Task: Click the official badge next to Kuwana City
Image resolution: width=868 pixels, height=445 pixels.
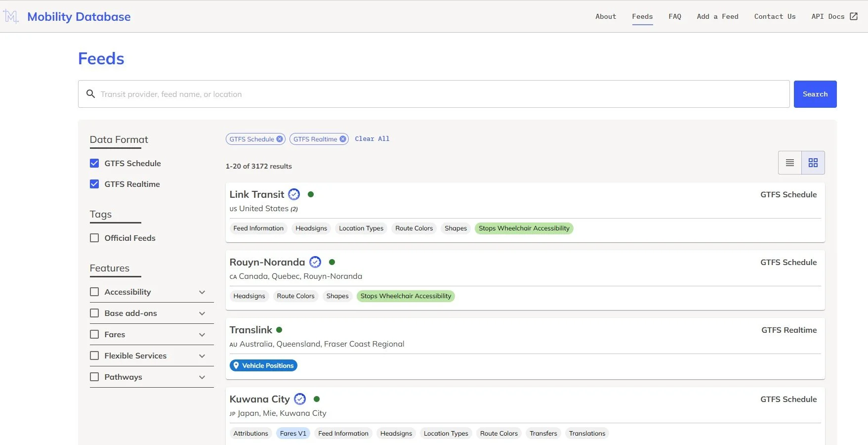Action: tap(300, 399)
